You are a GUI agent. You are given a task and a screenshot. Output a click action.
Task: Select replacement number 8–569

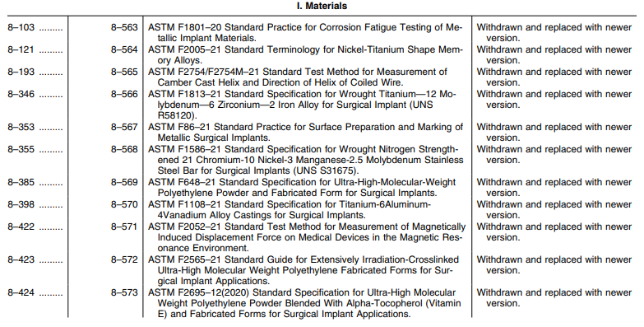[124, 182]
